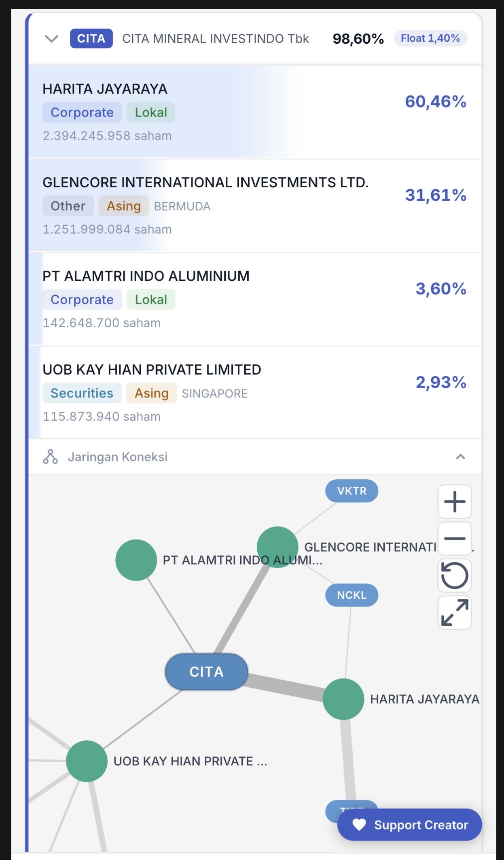
Task: Collapse the Jaringan Koneksi section
Action: tap(460, 457)
